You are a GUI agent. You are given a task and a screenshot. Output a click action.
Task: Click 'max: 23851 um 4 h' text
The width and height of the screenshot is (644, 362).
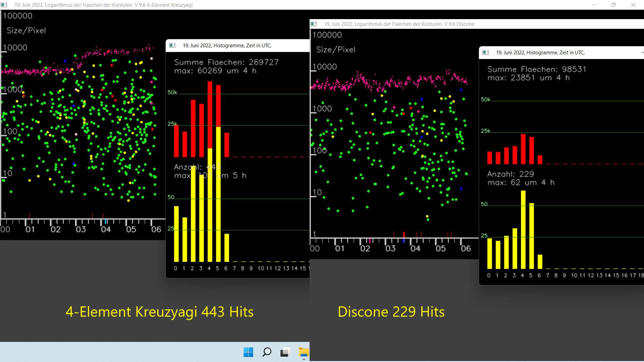(529, 78)
